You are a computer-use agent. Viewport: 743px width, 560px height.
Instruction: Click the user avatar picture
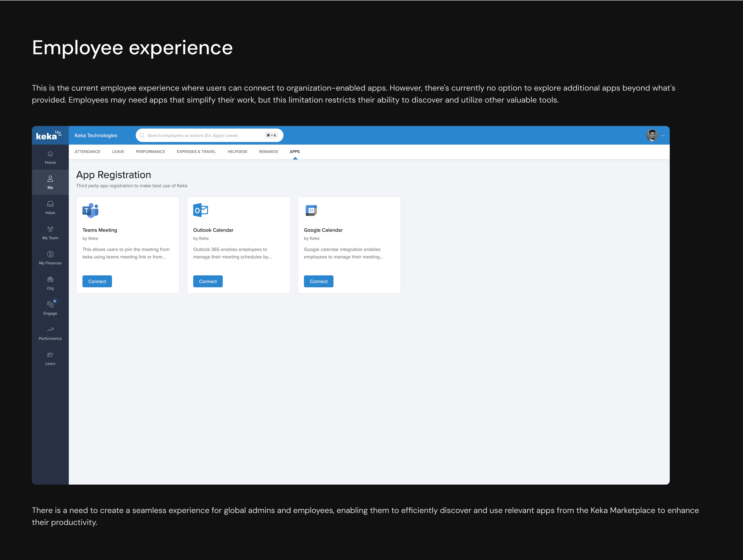652,136
